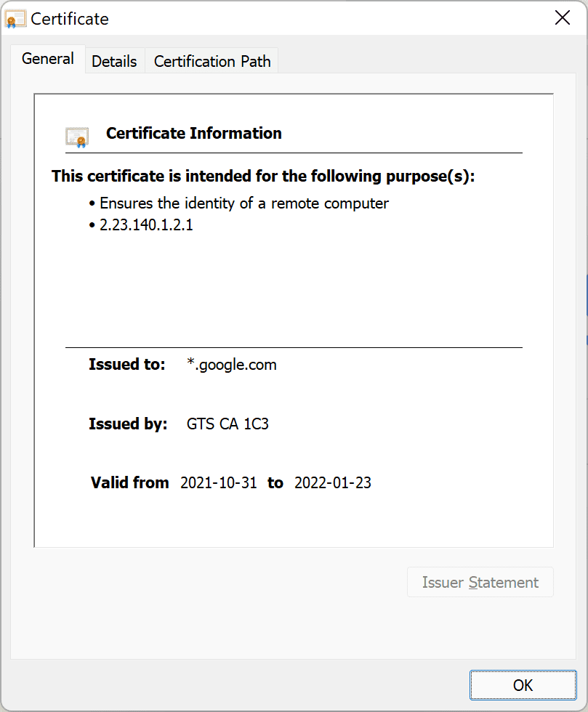
Task: Click the 'Issued by:' label
Action: 128,424
